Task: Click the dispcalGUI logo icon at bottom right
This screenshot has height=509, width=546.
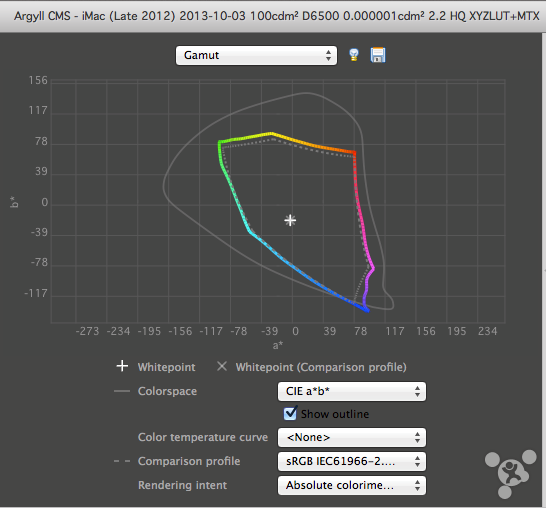Action: 510,474
